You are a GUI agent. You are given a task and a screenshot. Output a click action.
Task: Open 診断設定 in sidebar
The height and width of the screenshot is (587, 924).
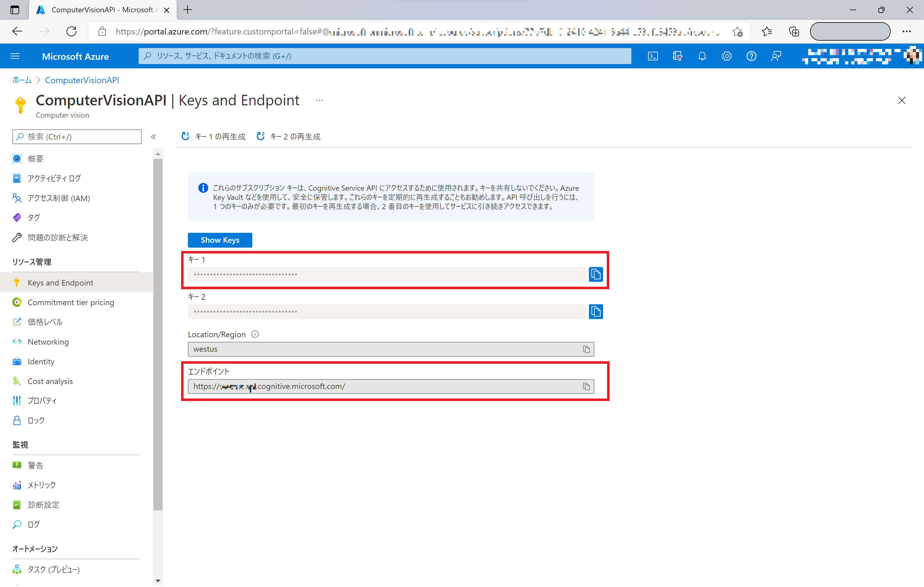77,505
